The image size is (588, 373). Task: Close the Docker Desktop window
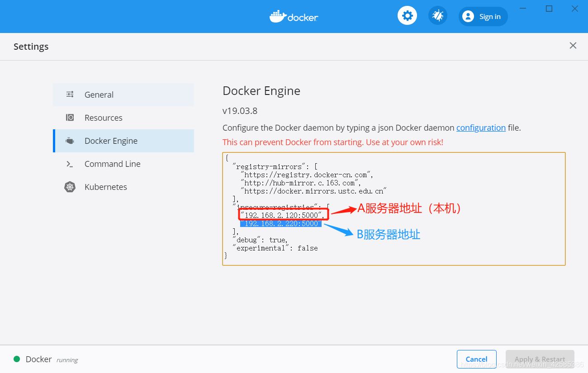coord(575,9)
